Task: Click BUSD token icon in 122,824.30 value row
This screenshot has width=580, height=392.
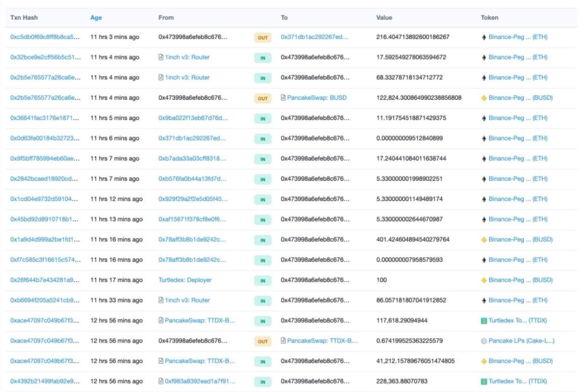Action: tap(484, 98)
